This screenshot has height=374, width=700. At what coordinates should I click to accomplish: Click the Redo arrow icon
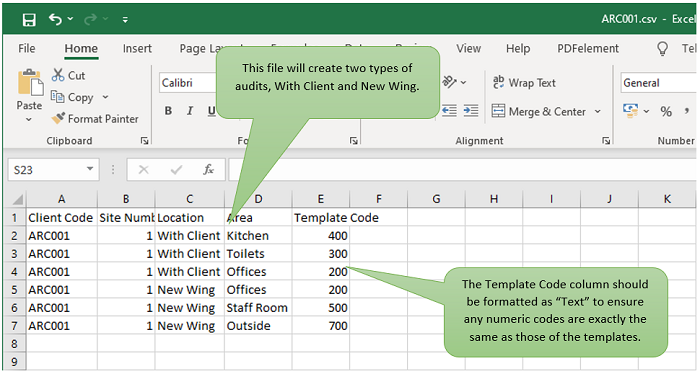coord(91,19)
